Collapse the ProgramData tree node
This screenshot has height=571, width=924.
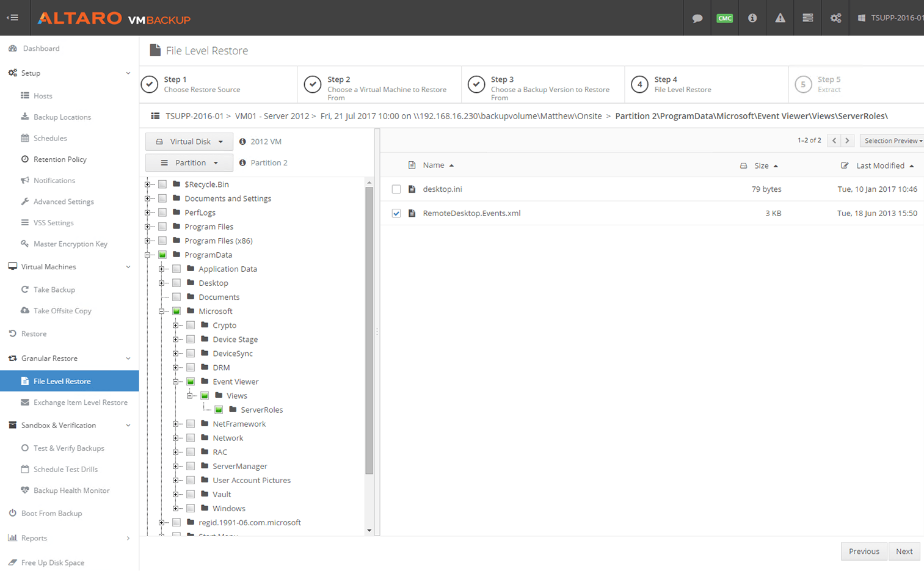click(x=148, y=255)
